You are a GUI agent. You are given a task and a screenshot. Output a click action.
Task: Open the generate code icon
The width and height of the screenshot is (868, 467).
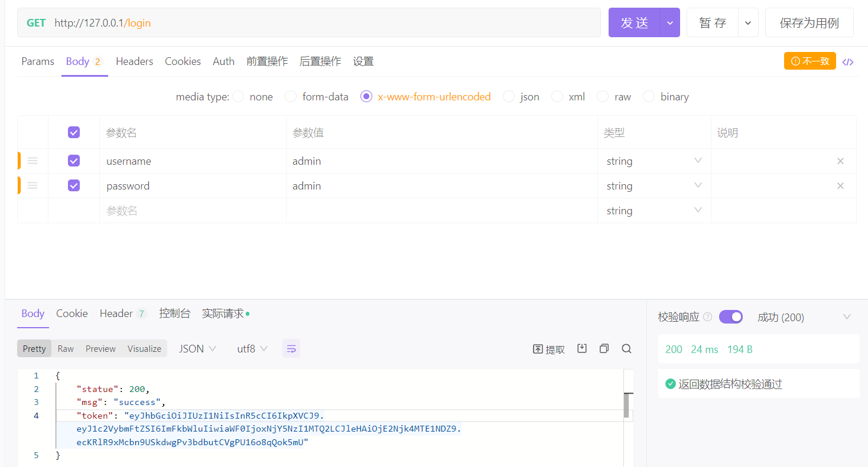pos(848,62)
